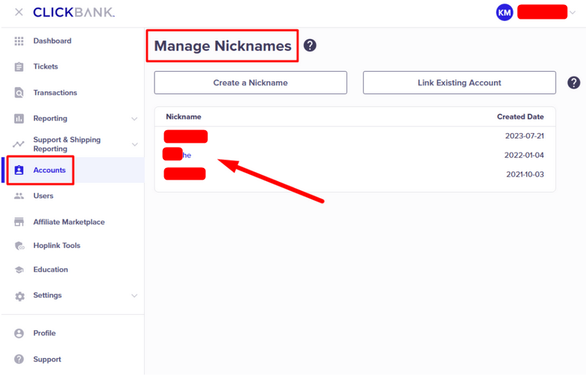Click the Support & Shipping trend-line icon
The width and height of the screenshot is (588, 376).
[18, 144]
